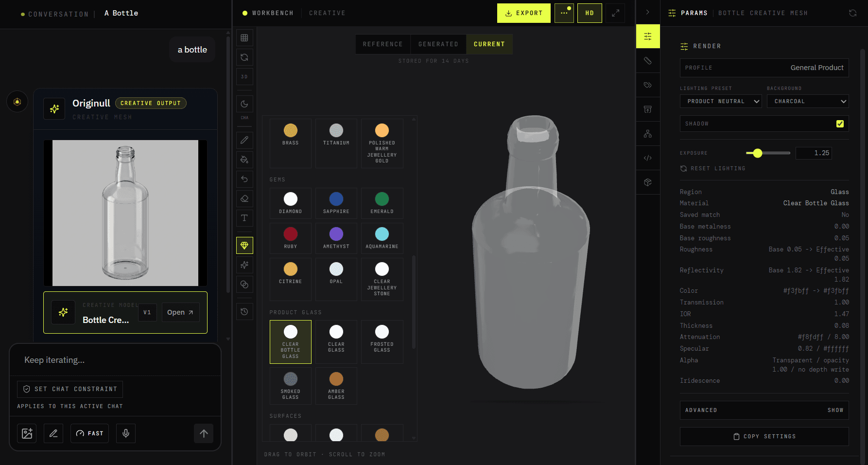Open the V1 version selector
The width and height of the screenshot is (868, 465).
pos(147,312)
